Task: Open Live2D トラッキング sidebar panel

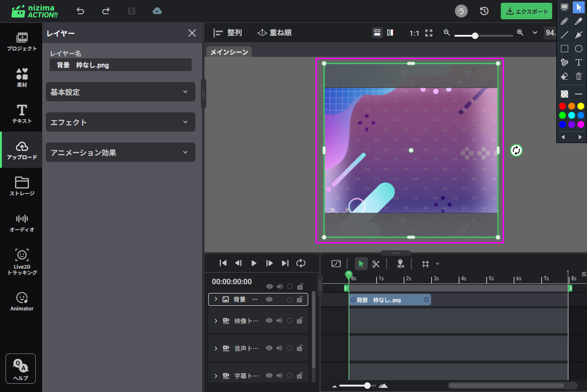Action: coord(22,262)
